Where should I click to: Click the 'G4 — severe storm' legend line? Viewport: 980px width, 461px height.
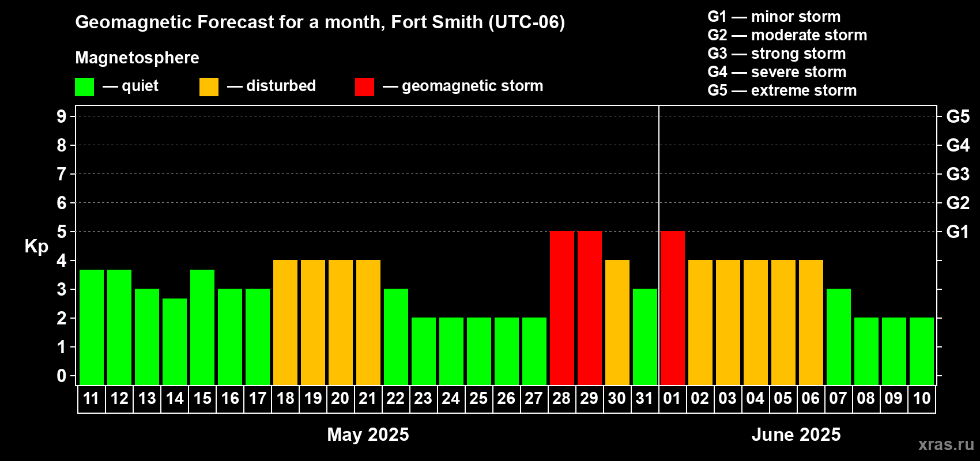[x=777, y=72]
